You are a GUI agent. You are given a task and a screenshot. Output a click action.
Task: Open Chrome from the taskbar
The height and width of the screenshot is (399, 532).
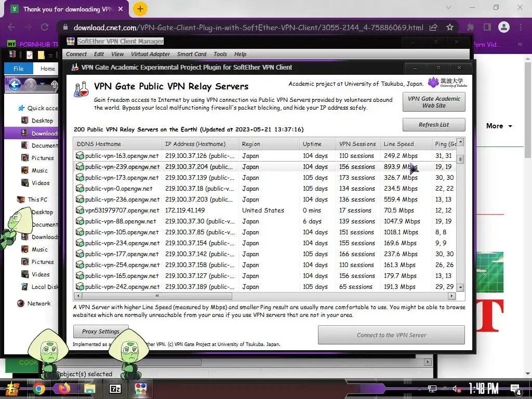click(39, 389)
